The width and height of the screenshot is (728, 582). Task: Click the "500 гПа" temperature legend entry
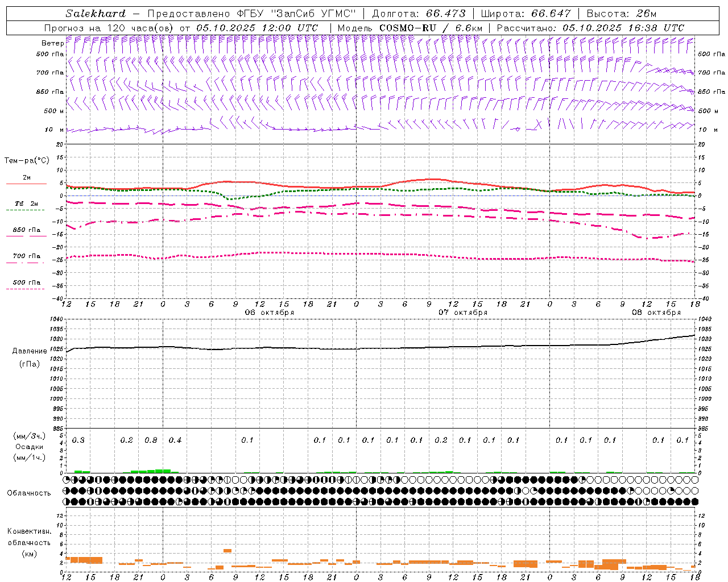27,282
